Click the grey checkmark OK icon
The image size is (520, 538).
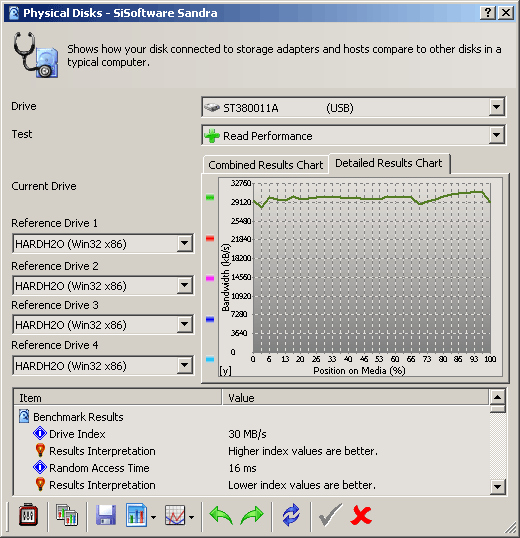pyautogui.click(x=330, y=515)
